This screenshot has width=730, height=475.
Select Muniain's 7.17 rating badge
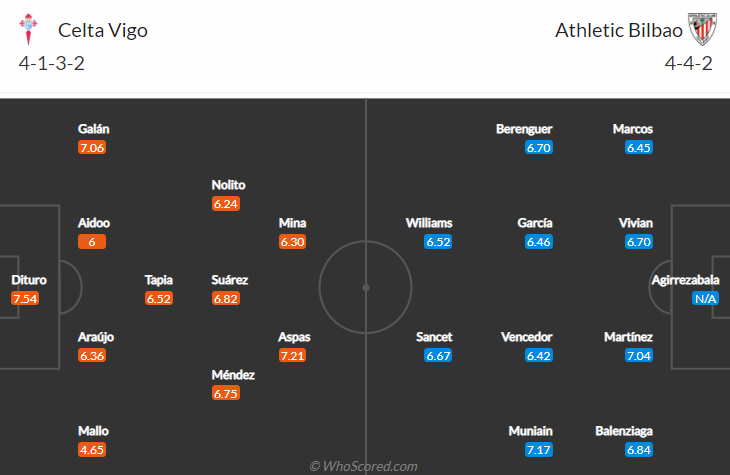(x=539, y=450)
